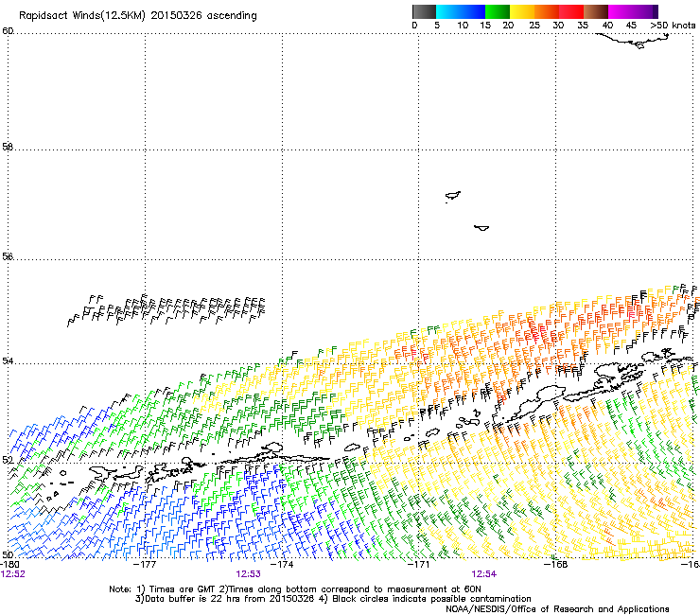Select the purple 12:54 time marker
700x615 pixels.
click(484, 574)
